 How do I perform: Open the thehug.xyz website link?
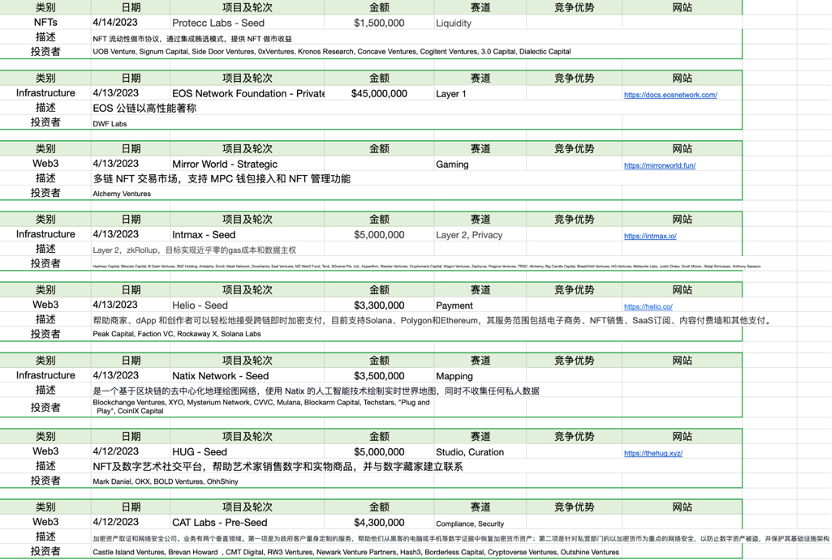653,453
